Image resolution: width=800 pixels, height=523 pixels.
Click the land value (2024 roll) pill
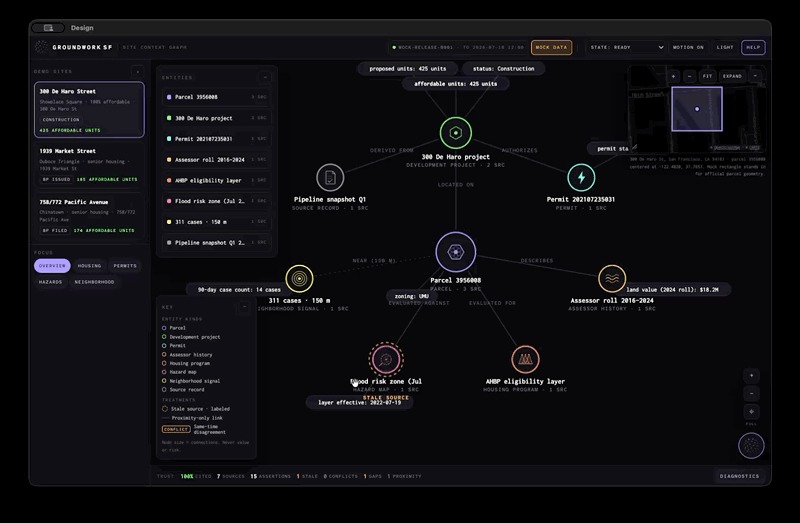675,289
